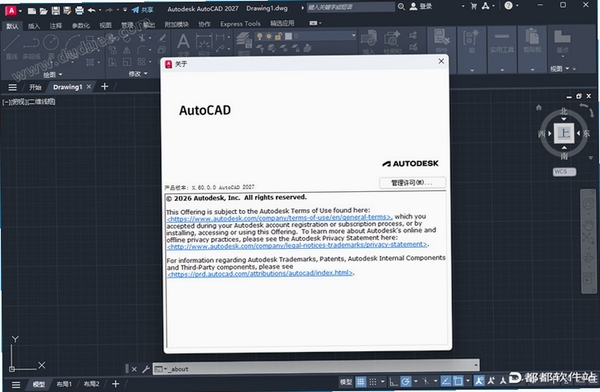Image resolution: width=600 pixels, height=392 pixels.
Task: Click the Plot printer icon
Action: tap(79, 11)
